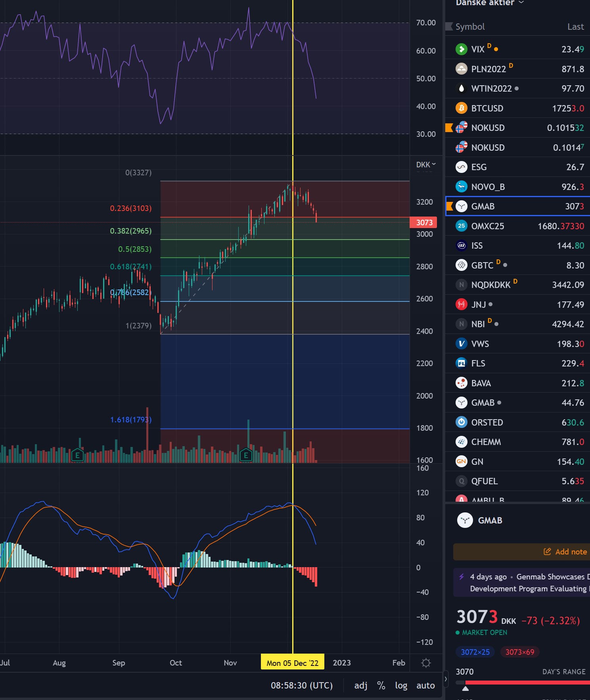Click the lightning news icon beside Genmab headline

coord(462,577)
